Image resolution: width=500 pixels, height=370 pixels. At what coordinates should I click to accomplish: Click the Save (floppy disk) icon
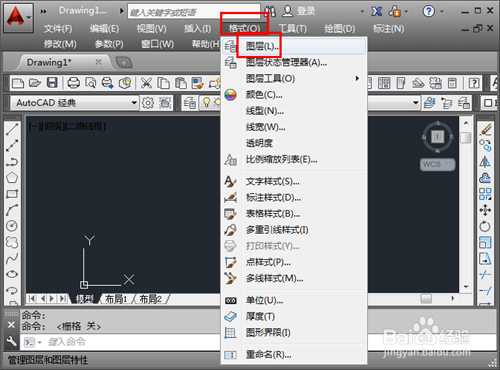tap(52, 83)
